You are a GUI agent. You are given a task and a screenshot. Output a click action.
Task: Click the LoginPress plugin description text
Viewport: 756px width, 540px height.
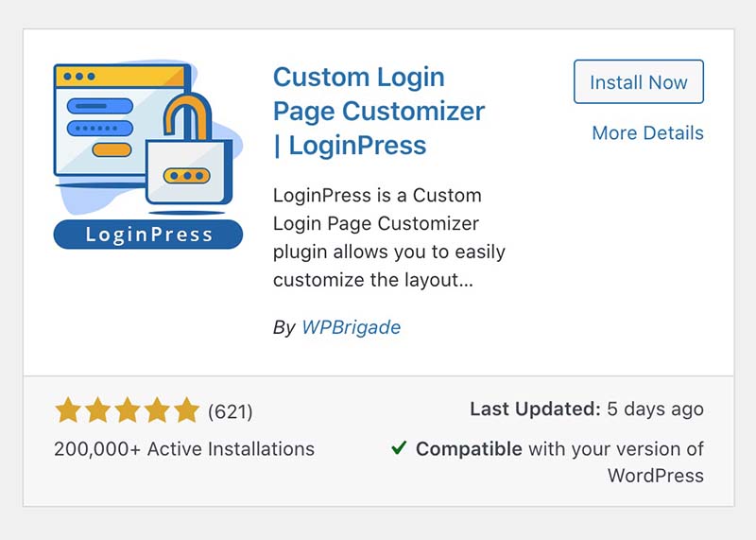(389, 237)
